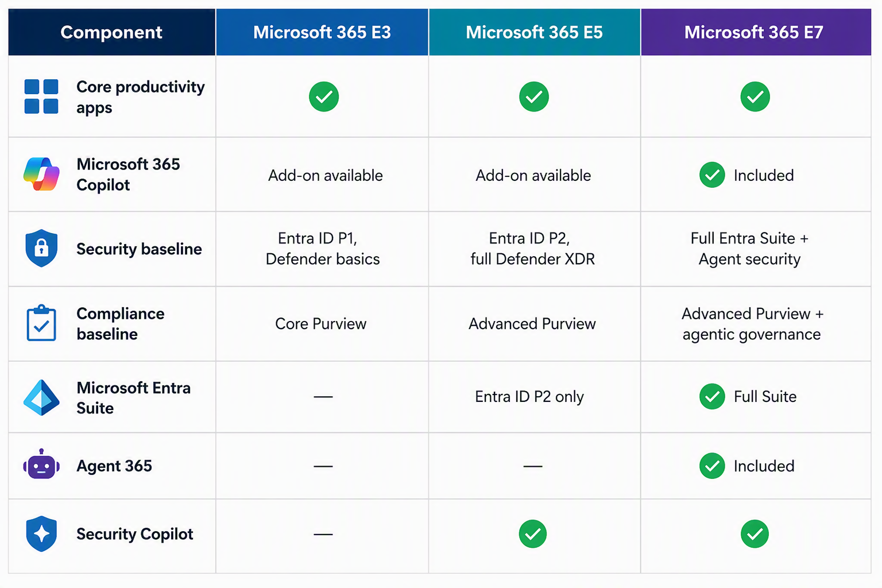Click the Security Copilot shield star icon
The image size is (882, 588).
coord(41,534)
